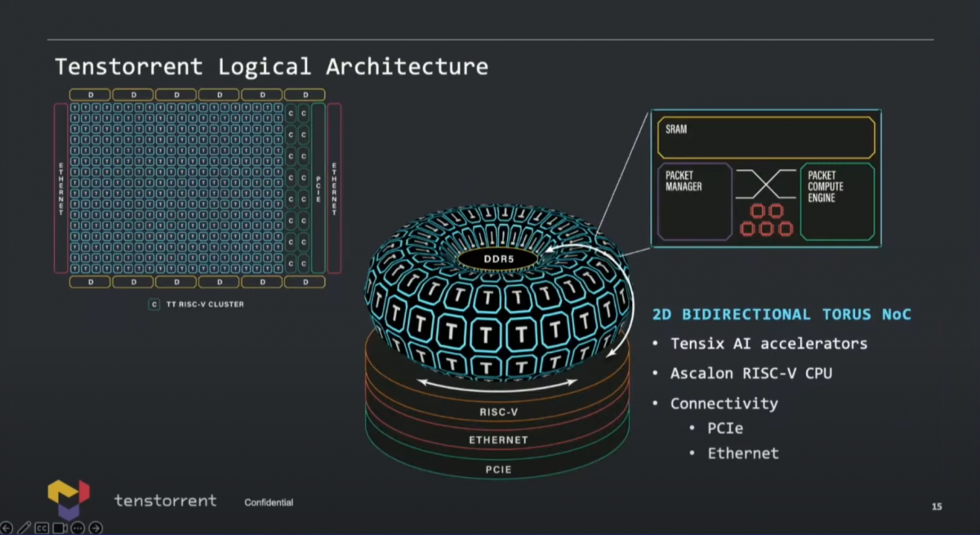Click the PCIE bottom layer label
980x535 pixels.
(x=498, y=470)
